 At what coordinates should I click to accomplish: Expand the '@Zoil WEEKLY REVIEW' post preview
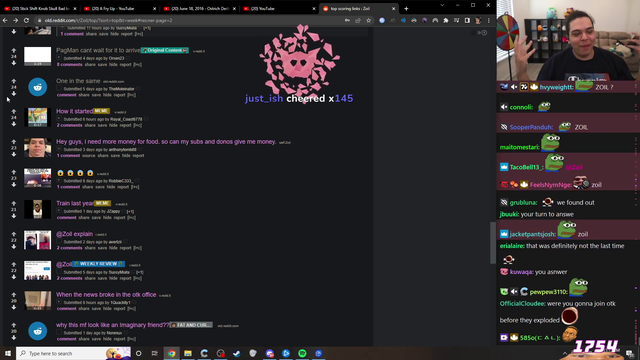[x=59, y=272]
